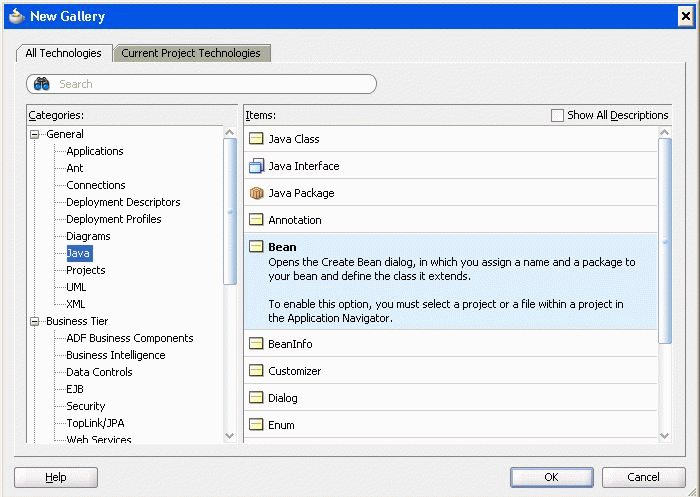
Task: Click the Java Interface icon
Action: (x=256, y=166)
